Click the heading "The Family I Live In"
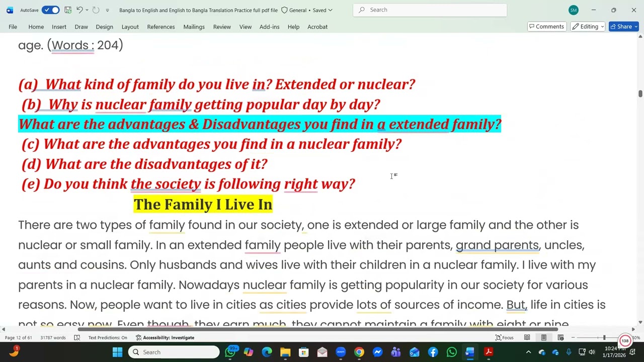The height and width of the screenshot is (362, 644). tap(203, 204)
